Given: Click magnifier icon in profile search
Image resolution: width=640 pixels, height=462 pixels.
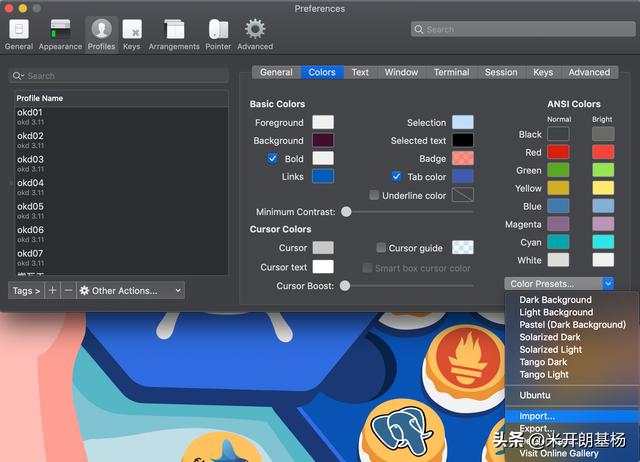Looking at the screenshot, I should coord(18,76).
